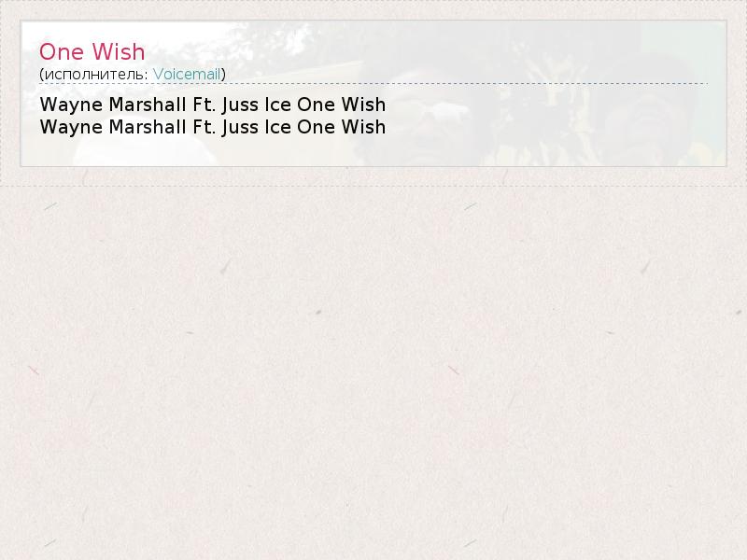Click the dashed border line below the song card
Image resolution: width=747 pixels, height=560 pixels.
coord(373,186)
